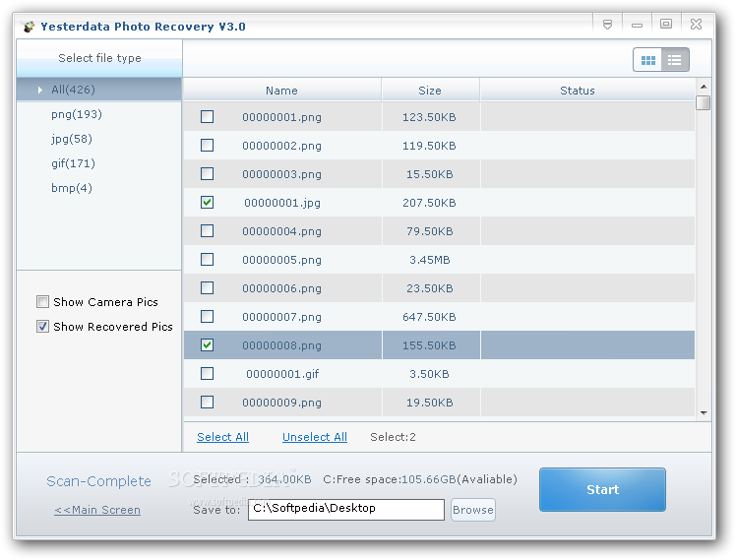Screen dimensions: 736x560
Task: Switch to list view
Action: (x=675, y=60)
